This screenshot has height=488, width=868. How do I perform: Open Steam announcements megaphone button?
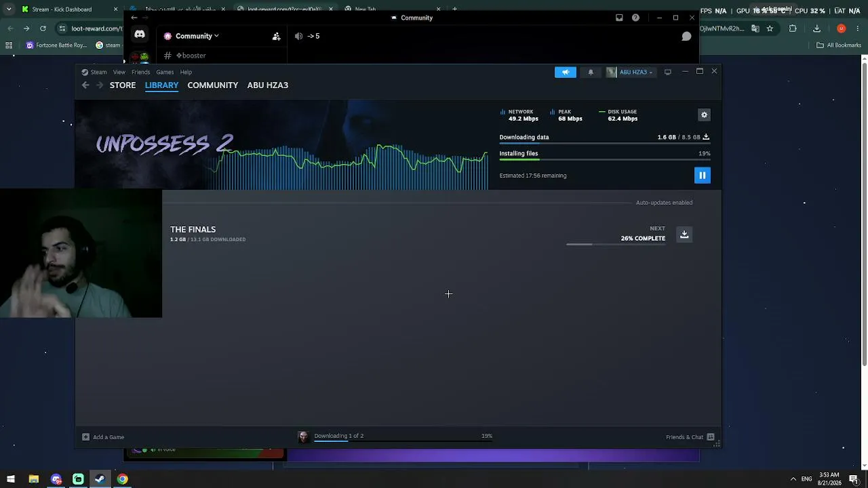click(566, 73)
